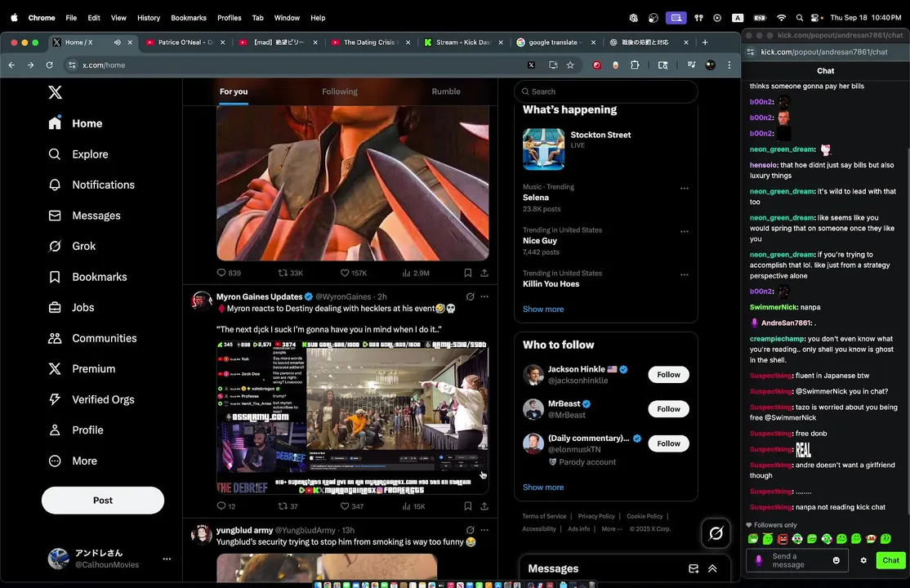Open Grok in the sidebar

(72, 246)
